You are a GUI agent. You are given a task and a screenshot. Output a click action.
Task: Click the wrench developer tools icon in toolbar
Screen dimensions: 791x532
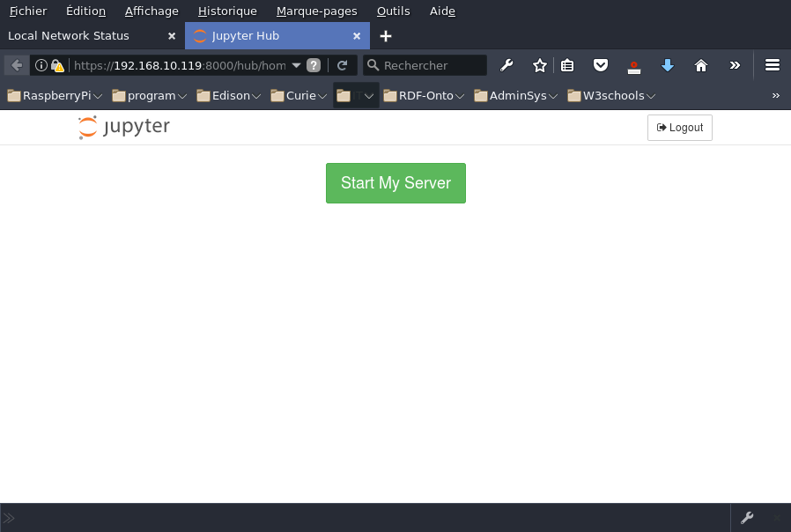click(506, 65)
